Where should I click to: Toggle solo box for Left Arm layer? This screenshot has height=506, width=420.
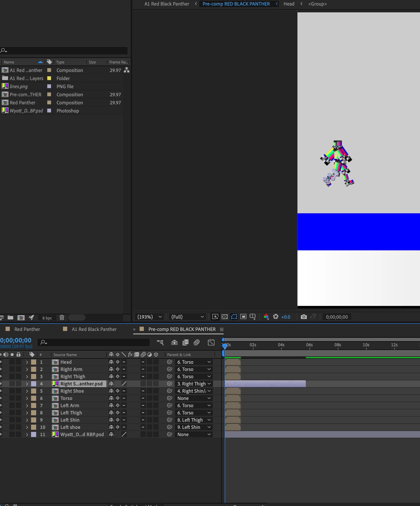tap(12, 405)
